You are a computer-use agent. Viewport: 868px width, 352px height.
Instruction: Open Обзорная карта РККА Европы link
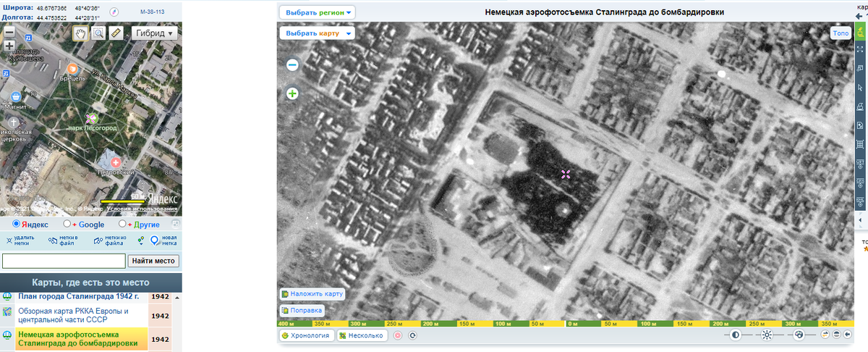click(73, 316)
